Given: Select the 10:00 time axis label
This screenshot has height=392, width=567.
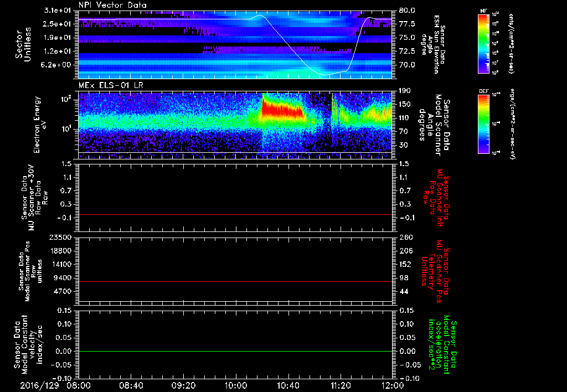Looking at the screenshot, I should tap(235, 384).
